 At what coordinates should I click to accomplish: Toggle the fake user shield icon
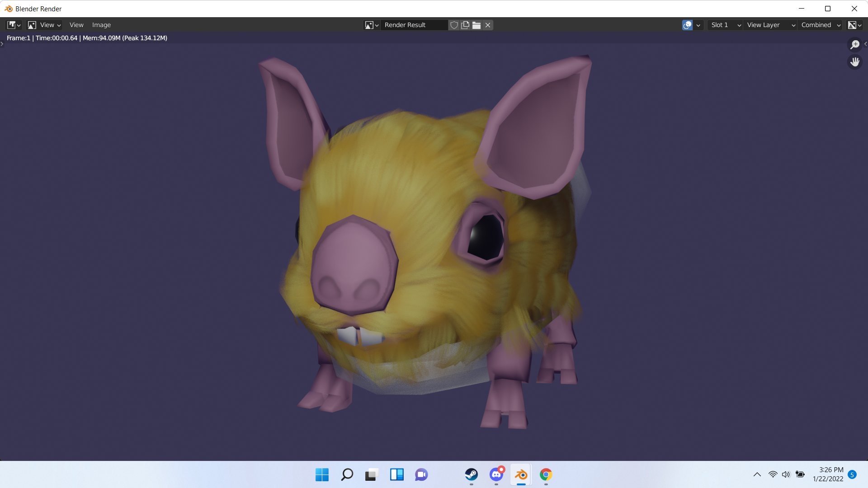454,25
